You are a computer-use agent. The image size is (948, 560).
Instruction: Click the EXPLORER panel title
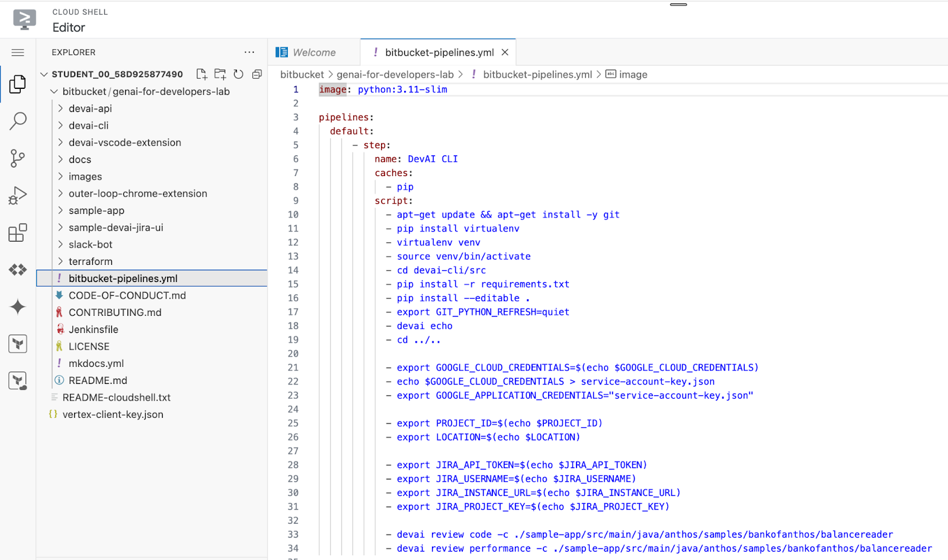pos(73,52)
